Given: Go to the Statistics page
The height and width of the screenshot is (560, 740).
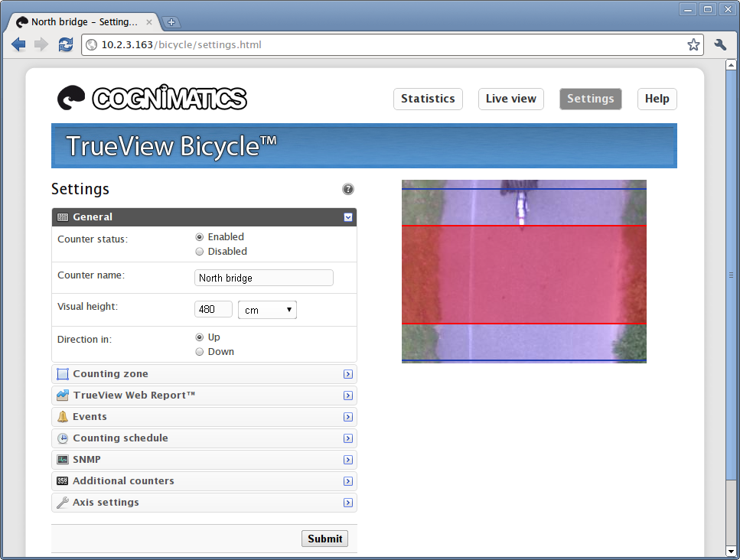Looking at the screenshot, I should pyautogui.click(x=428, y=99).
